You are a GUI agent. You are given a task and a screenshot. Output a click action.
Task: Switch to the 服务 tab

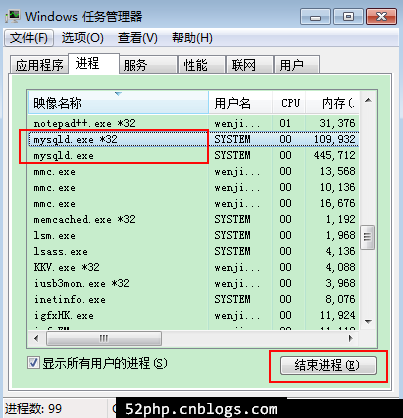(x=148, y=65)
